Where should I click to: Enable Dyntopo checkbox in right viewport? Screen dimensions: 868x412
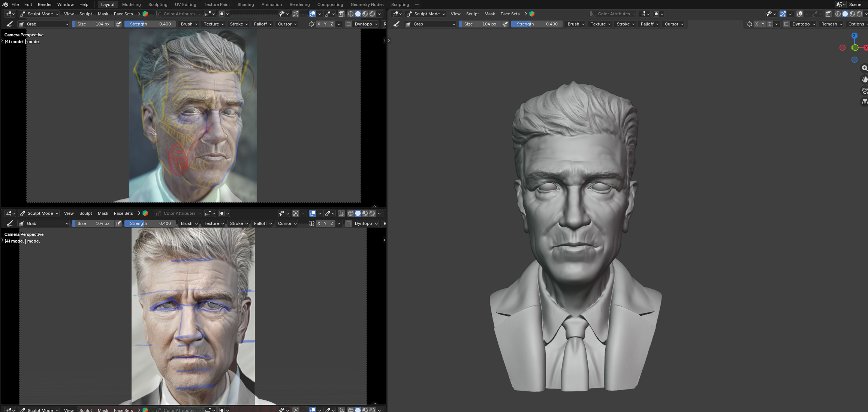[786, 24]
